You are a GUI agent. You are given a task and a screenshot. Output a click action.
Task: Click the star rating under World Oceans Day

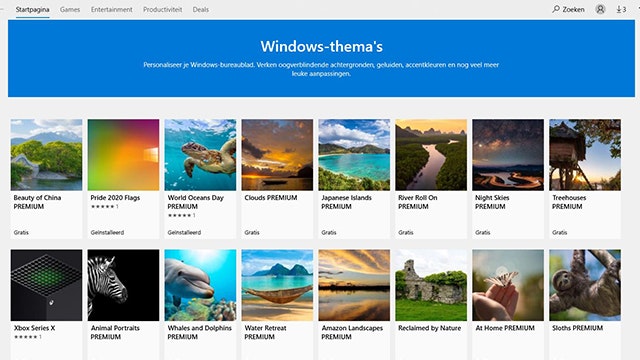click(181, 215)
